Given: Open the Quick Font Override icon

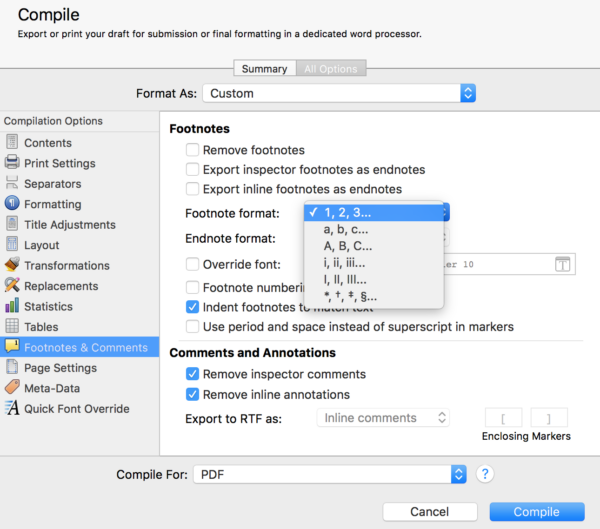Looking at the screenshot, I should [12, 408].
